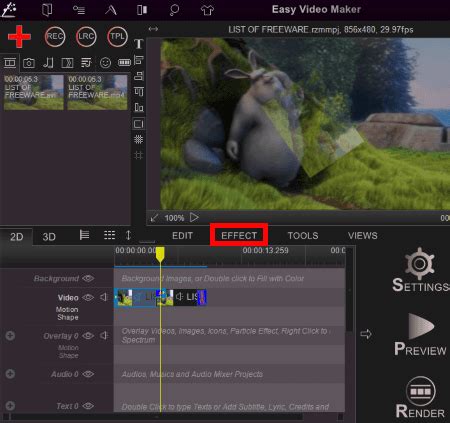Click the PREVIEW button
Screen dimensions: 450x423
coord(420,335)
